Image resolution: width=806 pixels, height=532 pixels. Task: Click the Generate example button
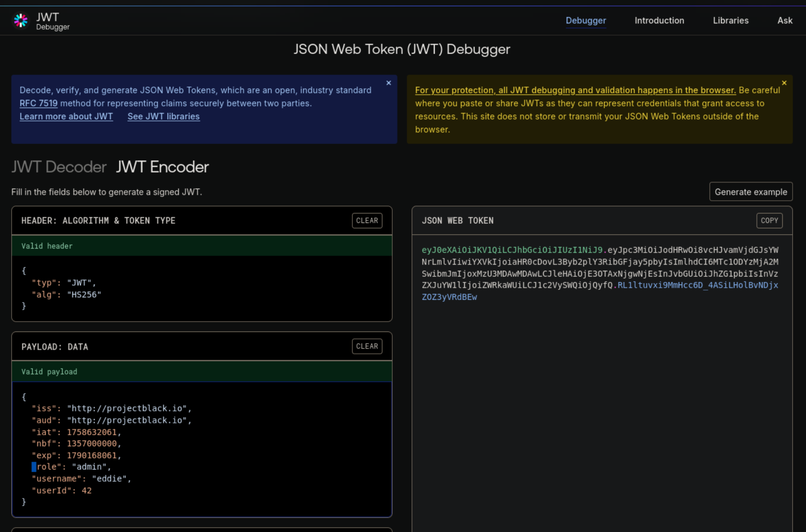click(751, 192)
